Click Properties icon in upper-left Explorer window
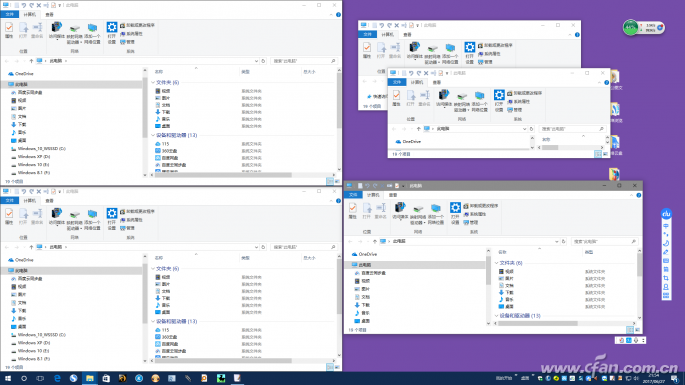The width and height of the screenshot is (685, 385). [9, 30]
